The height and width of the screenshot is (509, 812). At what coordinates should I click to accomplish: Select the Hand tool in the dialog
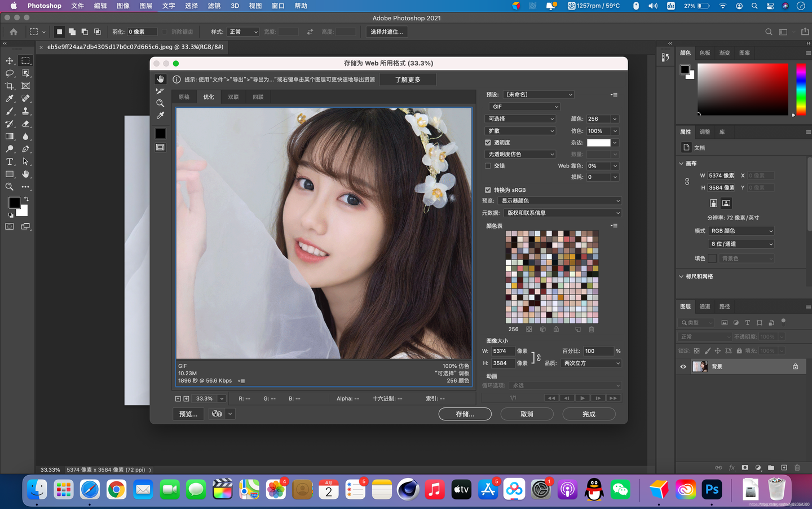[x=160, y=79]
